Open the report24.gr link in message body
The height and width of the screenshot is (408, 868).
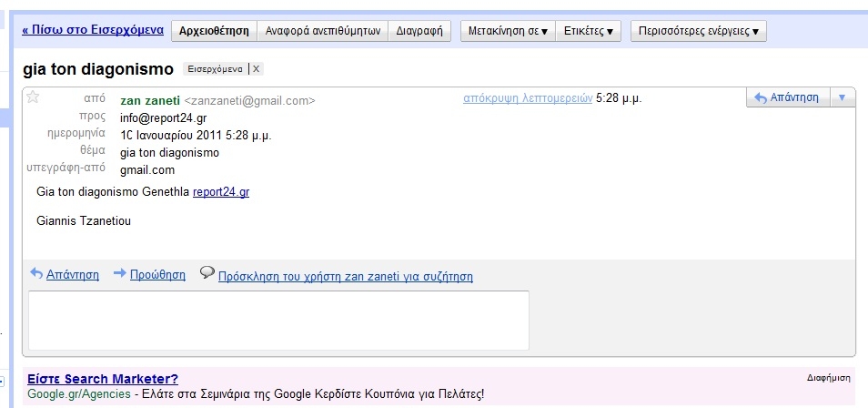pos(221,192)
